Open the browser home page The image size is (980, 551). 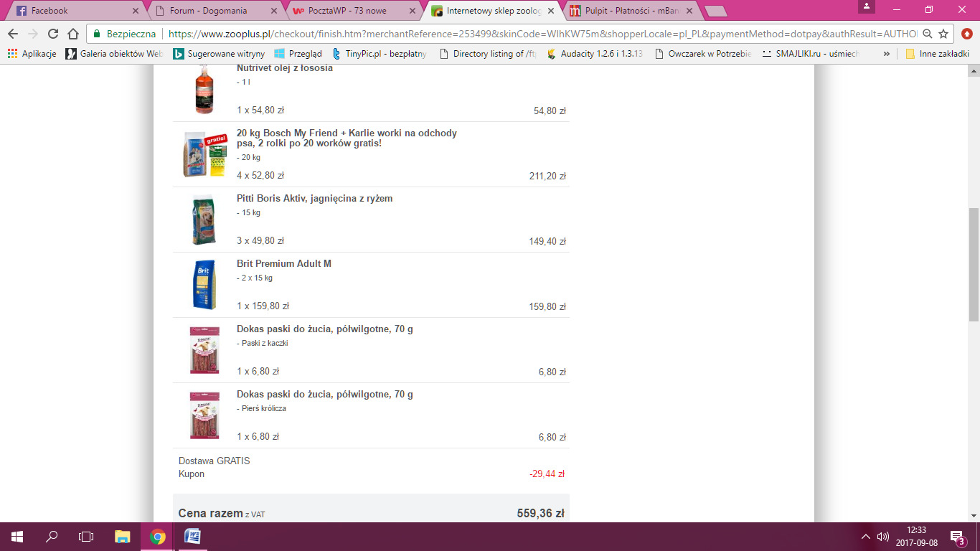click(x=72, y=34)
